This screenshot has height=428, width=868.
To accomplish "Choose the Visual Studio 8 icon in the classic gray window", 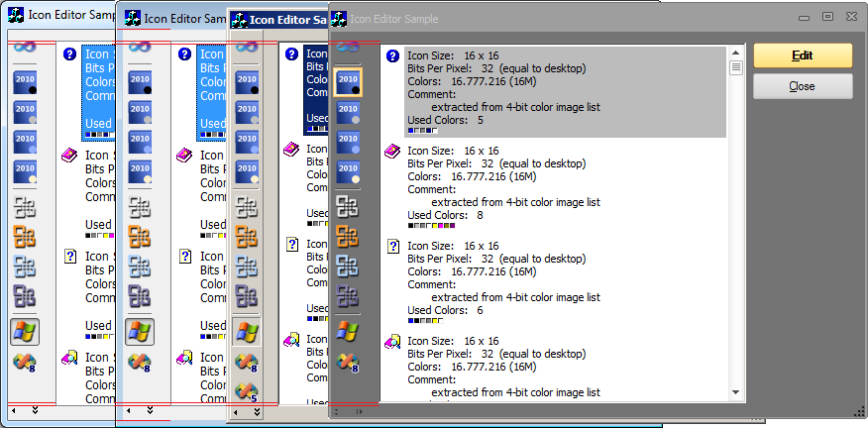I will click(247, 362).
